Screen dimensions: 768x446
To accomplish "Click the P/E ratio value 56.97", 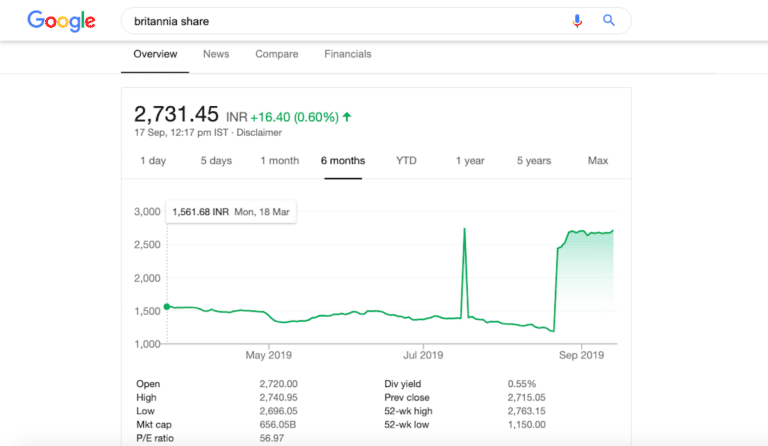I will pyautogui.click(x=272, y=438).
